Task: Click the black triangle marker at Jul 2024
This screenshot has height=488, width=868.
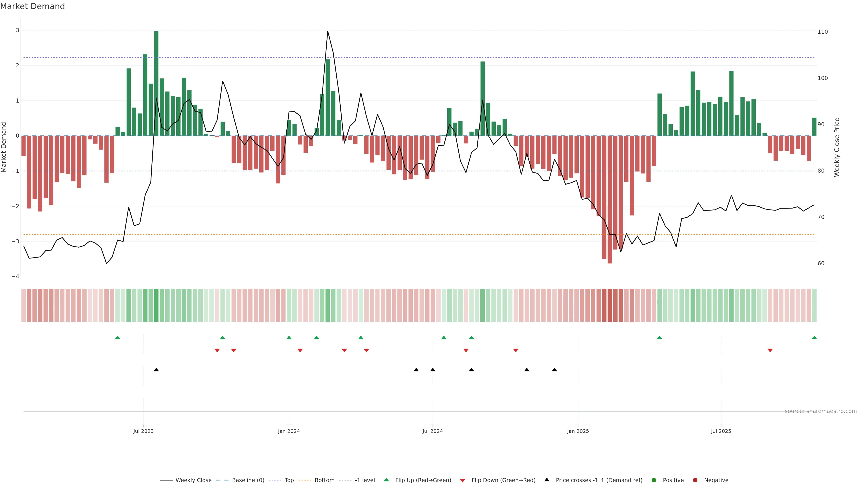Action: tap(433, 370)
